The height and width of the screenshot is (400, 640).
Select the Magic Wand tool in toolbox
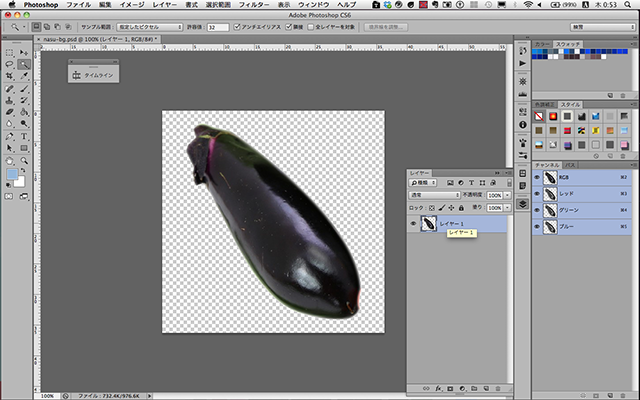[23, 64]
